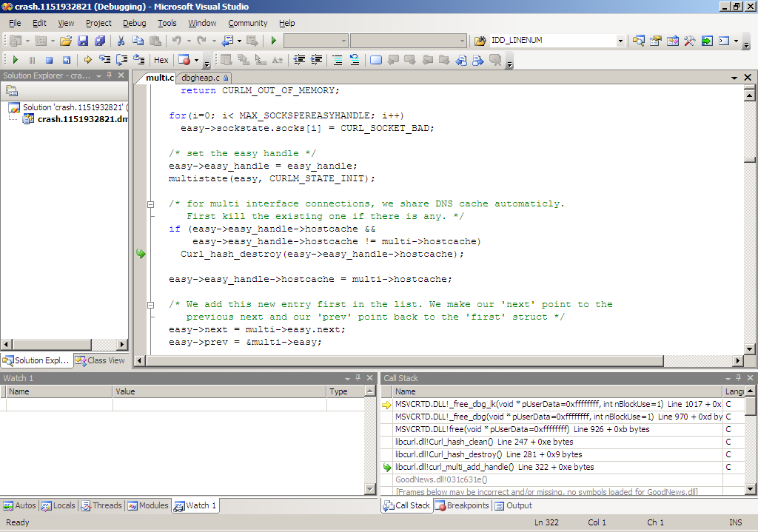Open the Call Stack window position dropdown
The image size is (758, 532).
728,378
